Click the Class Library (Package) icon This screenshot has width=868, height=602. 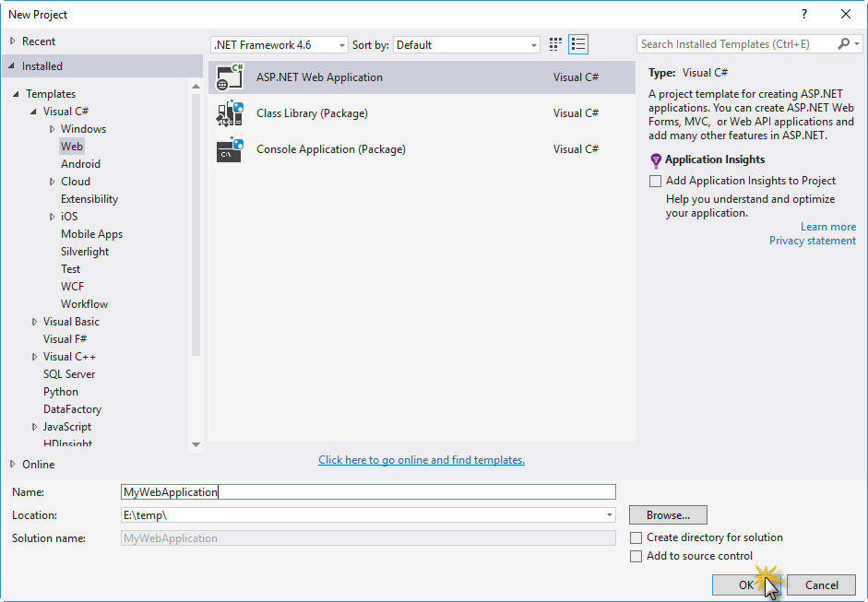(230, 113)
